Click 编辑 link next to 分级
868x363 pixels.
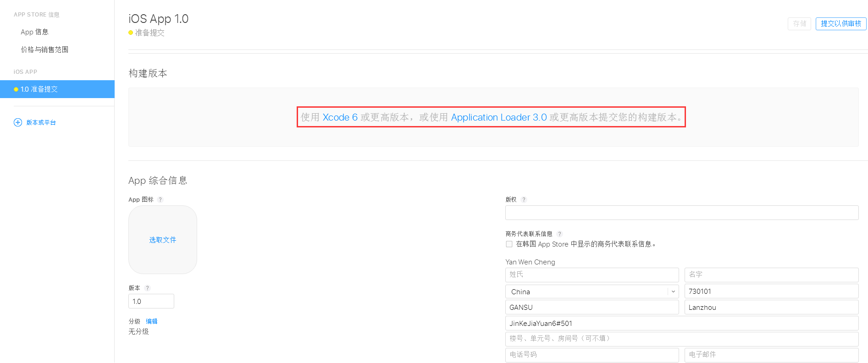[152, 321]
